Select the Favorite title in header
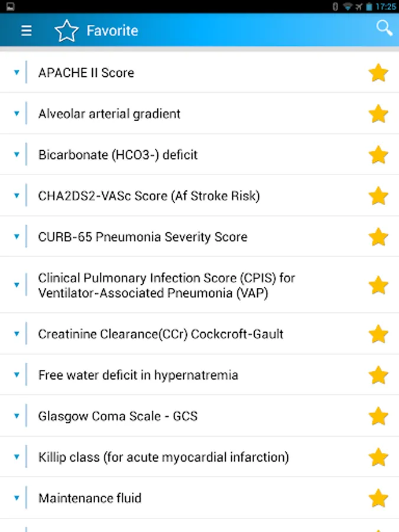 click(112, 31)
